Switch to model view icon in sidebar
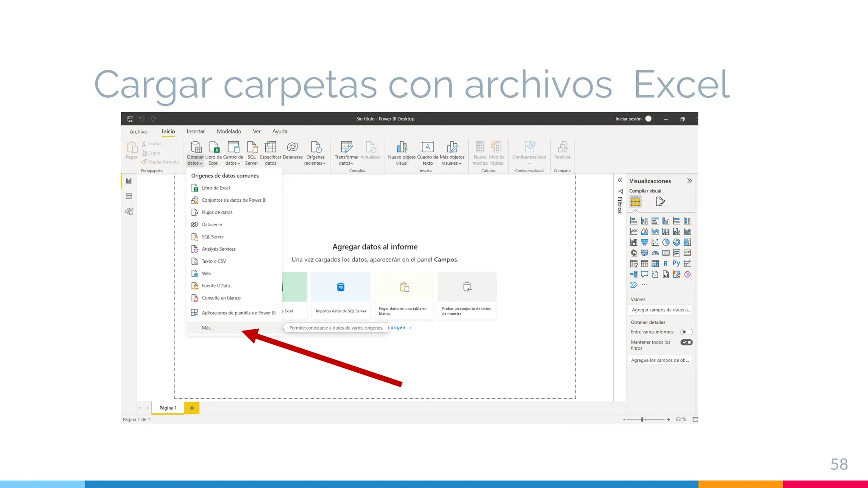Screen dimensions: 868x488 [x=129, y=211]
